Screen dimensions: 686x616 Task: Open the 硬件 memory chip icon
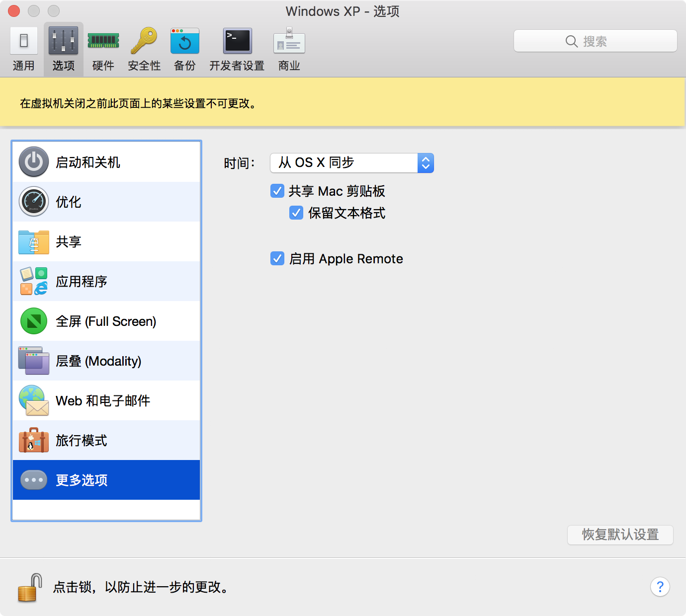click(x=103, y=41)
